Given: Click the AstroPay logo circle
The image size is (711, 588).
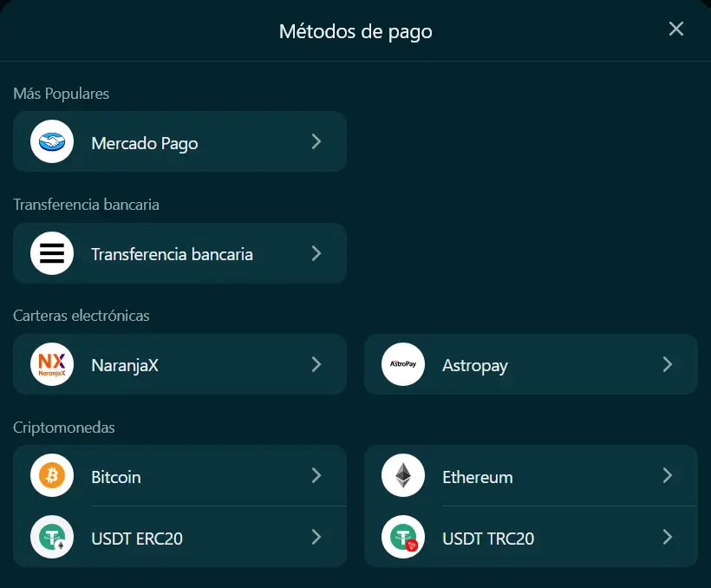Looking at the screenshot, I should (x=403, y=364).
